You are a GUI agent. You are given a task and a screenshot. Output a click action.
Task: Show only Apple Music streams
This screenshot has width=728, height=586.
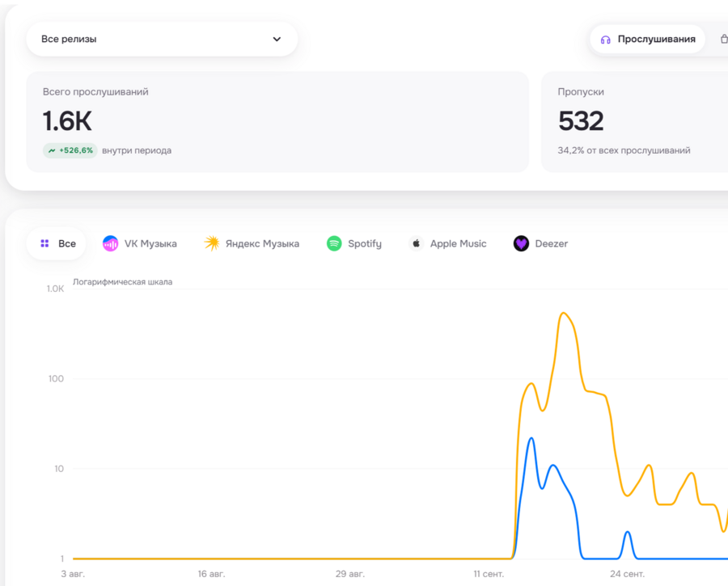(447, 243)
